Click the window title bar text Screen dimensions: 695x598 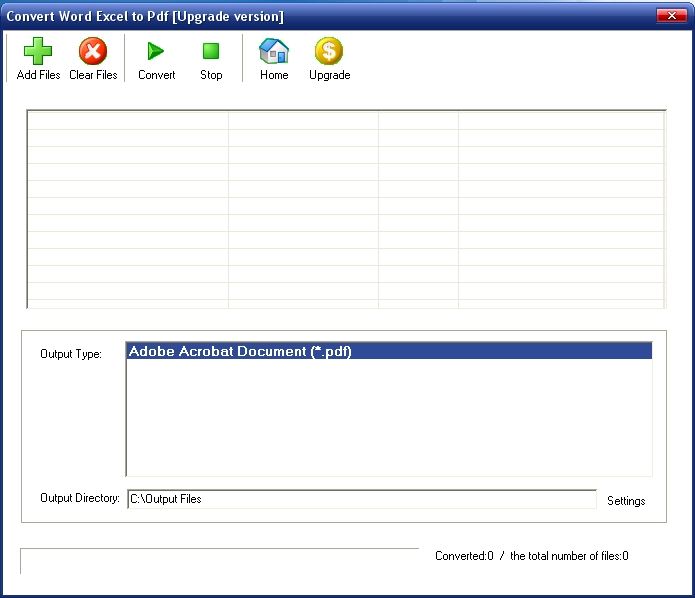tap(145, 16)
